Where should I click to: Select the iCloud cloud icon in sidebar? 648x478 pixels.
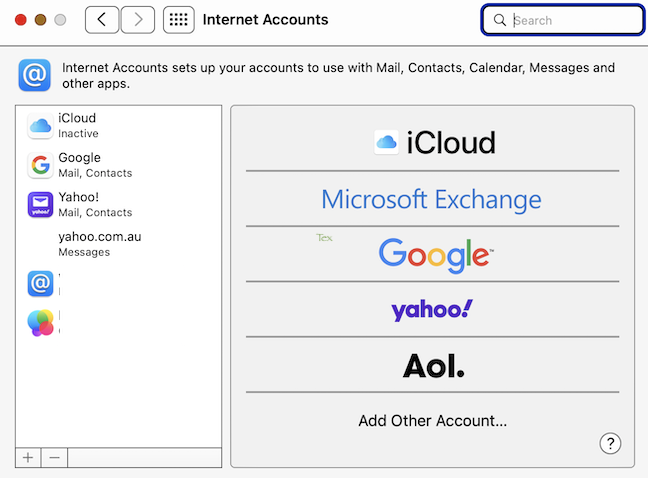[40, 126]
